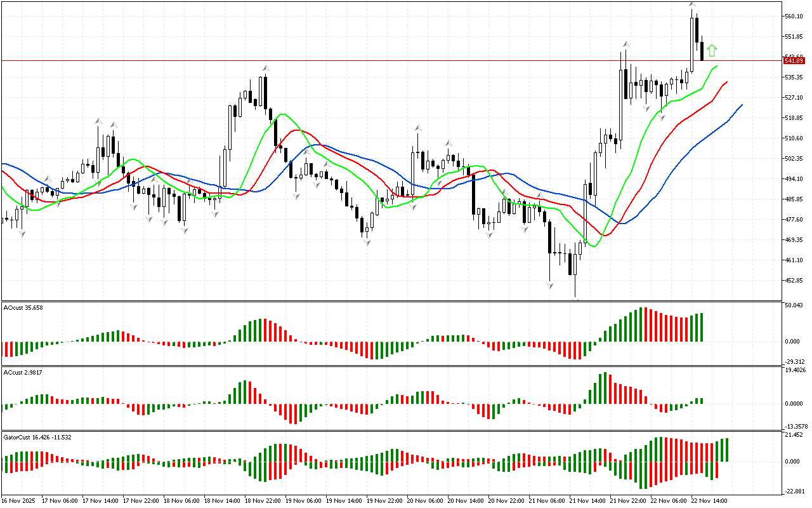Select the up fractal above the highest candle
The width and height of the screenshot is (812, 508).
(692, 4)
